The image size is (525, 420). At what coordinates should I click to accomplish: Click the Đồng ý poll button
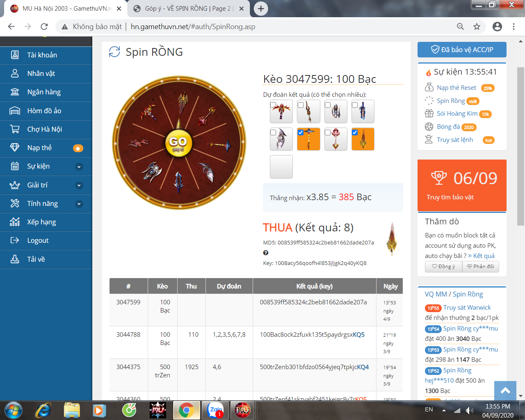pyautogui.click(x=443, y=267)
